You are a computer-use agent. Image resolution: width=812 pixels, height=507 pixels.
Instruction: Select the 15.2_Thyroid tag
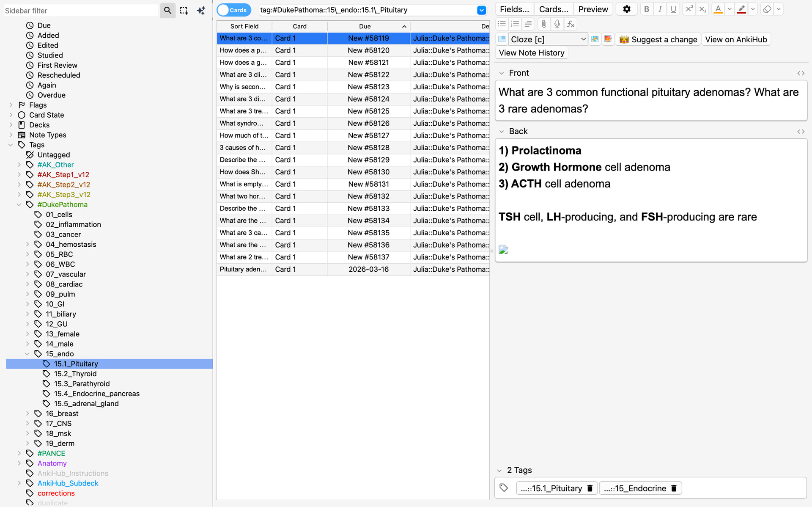tap(75, 374)
